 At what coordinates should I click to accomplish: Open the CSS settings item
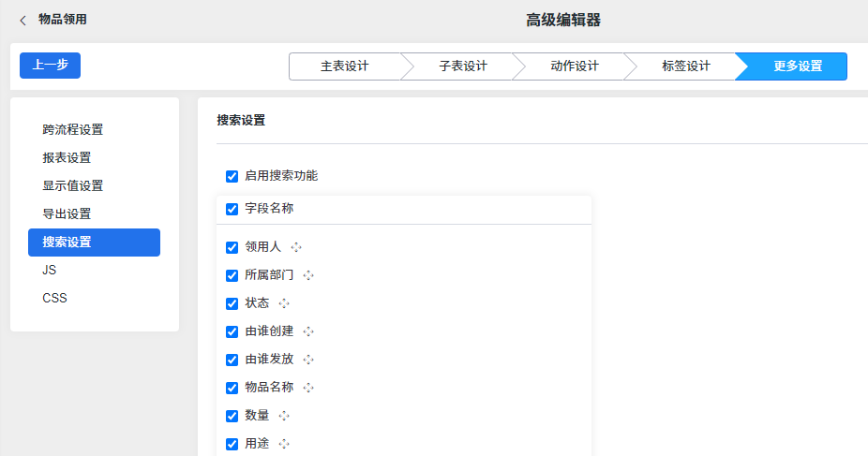pos(54,299)
